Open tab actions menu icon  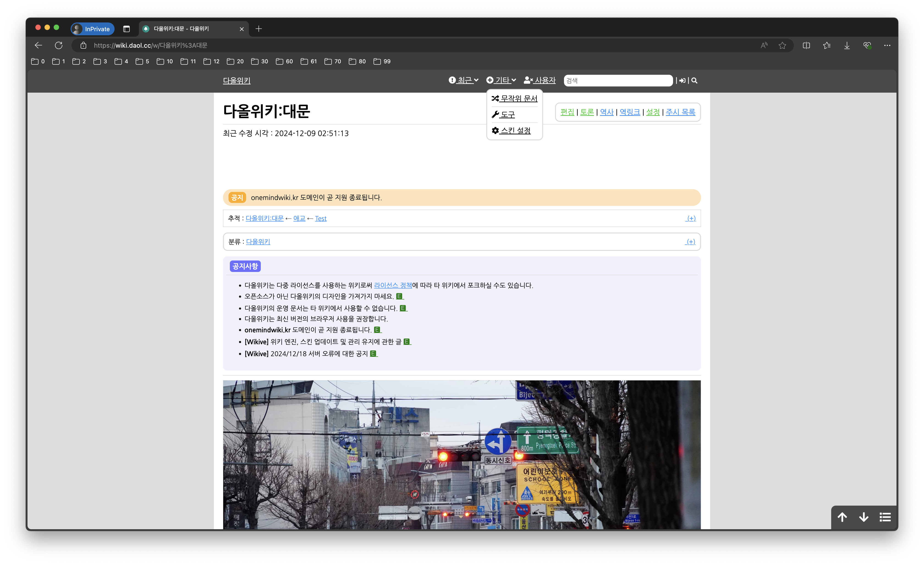click(x=126, y=29)
